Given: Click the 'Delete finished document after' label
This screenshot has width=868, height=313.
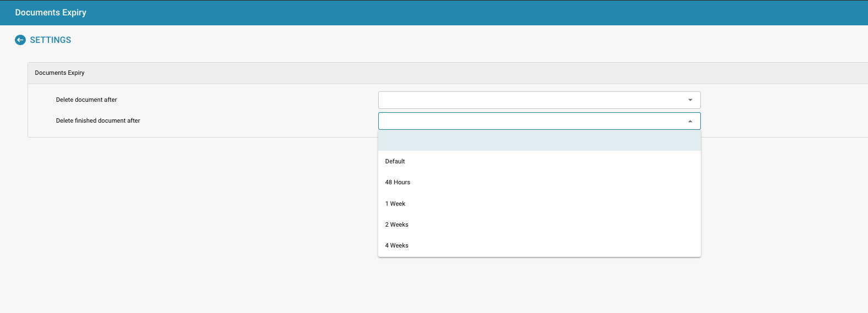Looking at the screenshot, I should click(98, 120).
